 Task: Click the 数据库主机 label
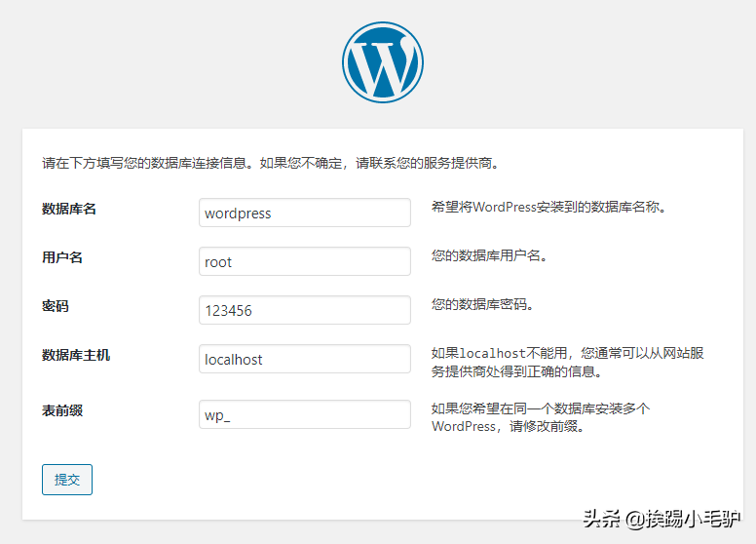[x=76, y=355]
